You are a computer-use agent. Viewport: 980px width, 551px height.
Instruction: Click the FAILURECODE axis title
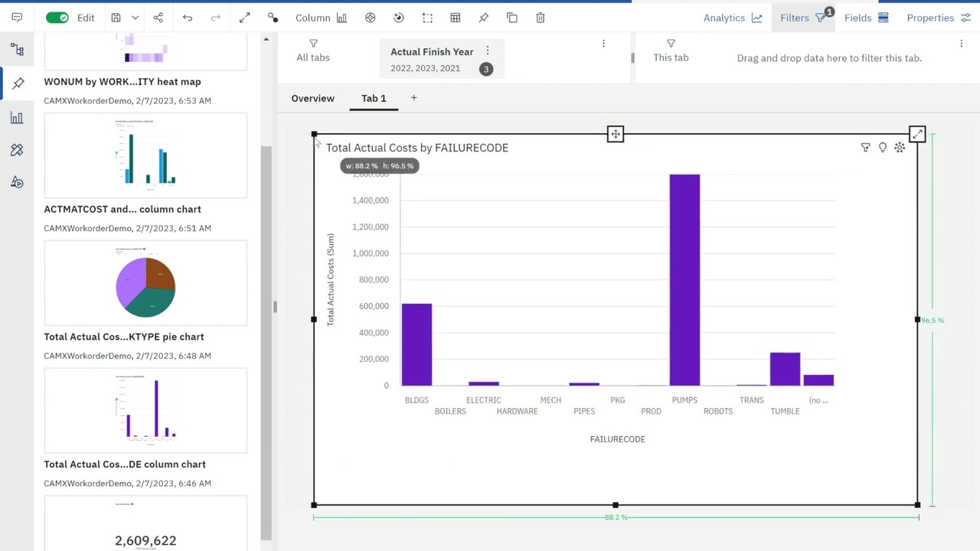pos(617,439)
